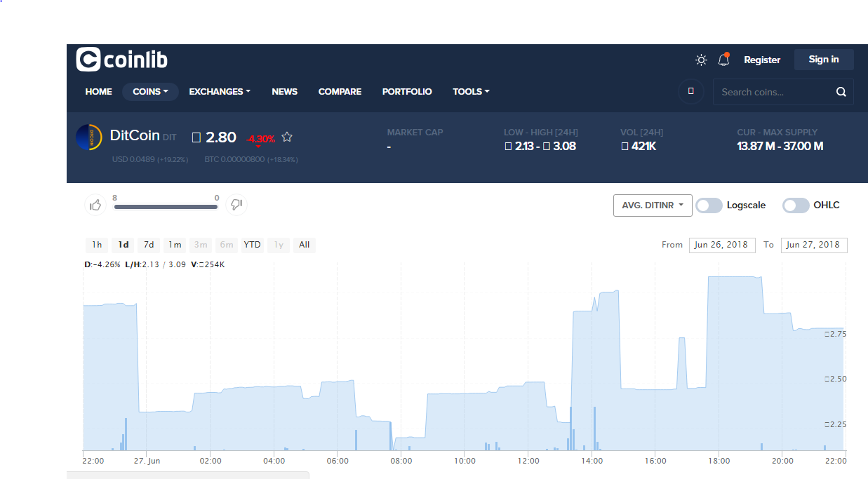Give DitCoin a thumbs up
This screenshot has width=868, height=479.
pos(95,205)
